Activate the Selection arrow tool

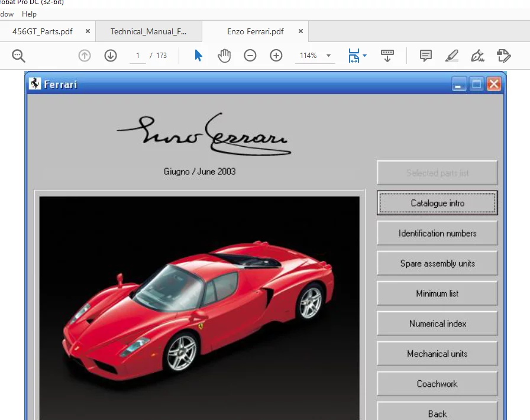point(198,55)
